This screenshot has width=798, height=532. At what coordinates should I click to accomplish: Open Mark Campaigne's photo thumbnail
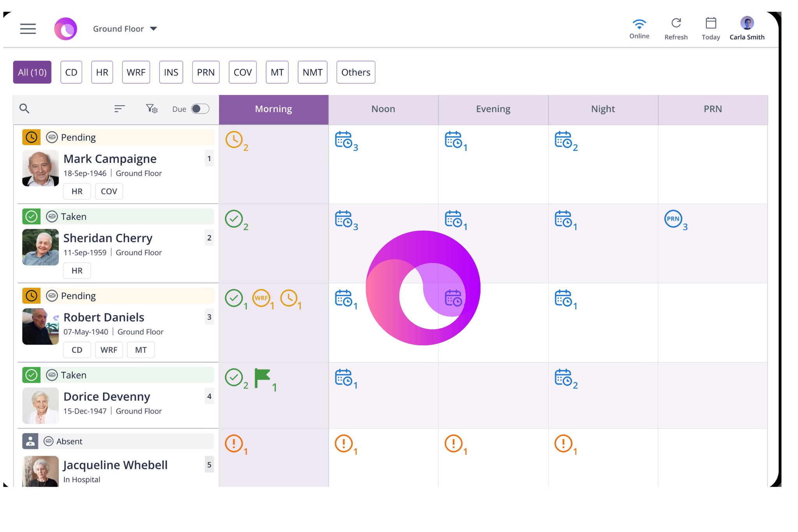[x=41, y=168]
